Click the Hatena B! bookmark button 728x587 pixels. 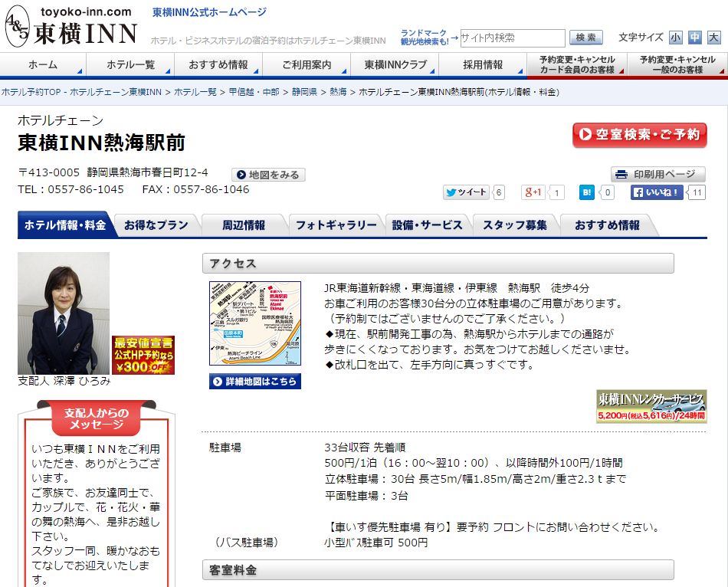(587, 192)
